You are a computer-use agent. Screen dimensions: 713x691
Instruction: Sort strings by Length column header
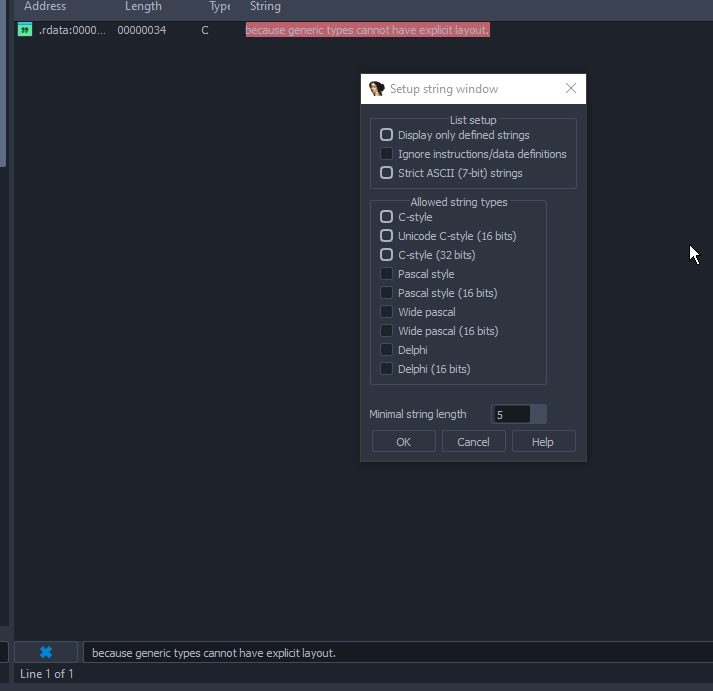coord(143,6)
